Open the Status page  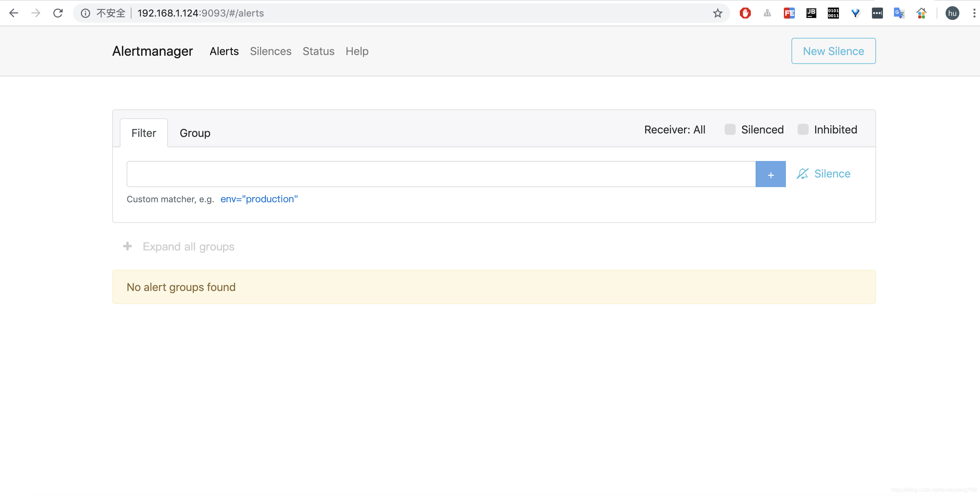(318, 51)
